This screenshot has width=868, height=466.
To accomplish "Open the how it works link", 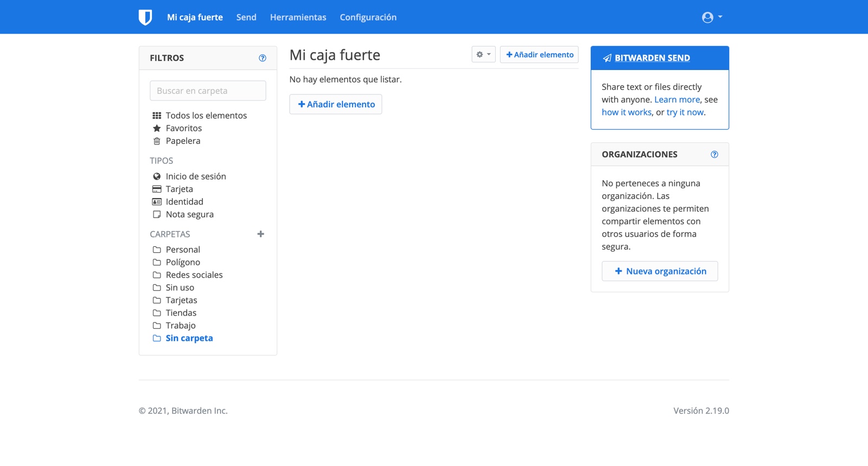I will [x=627, y=112].
